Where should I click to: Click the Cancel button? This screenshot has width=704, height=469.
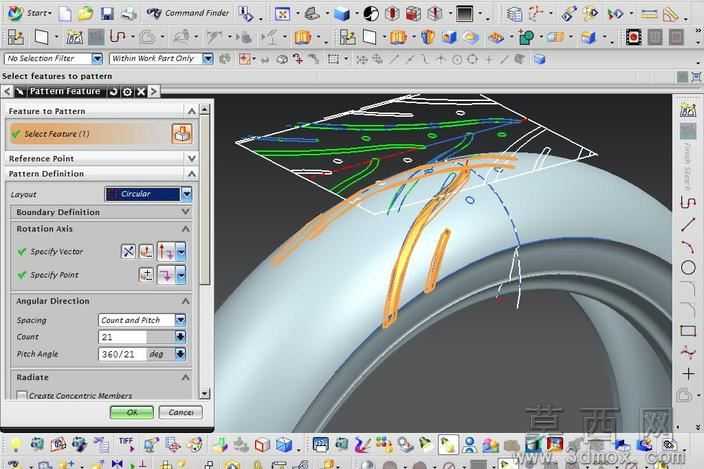[180, 412]
